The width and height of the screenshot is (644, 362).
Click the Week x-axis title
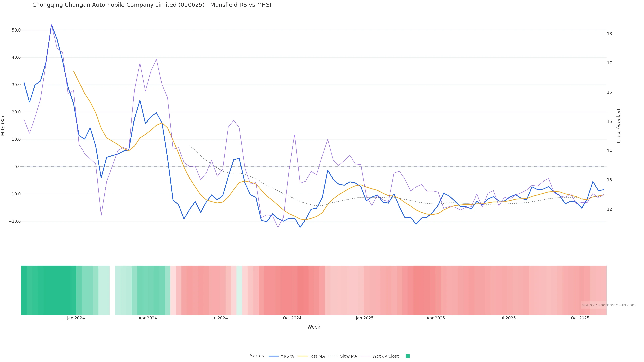click(314, 327)
